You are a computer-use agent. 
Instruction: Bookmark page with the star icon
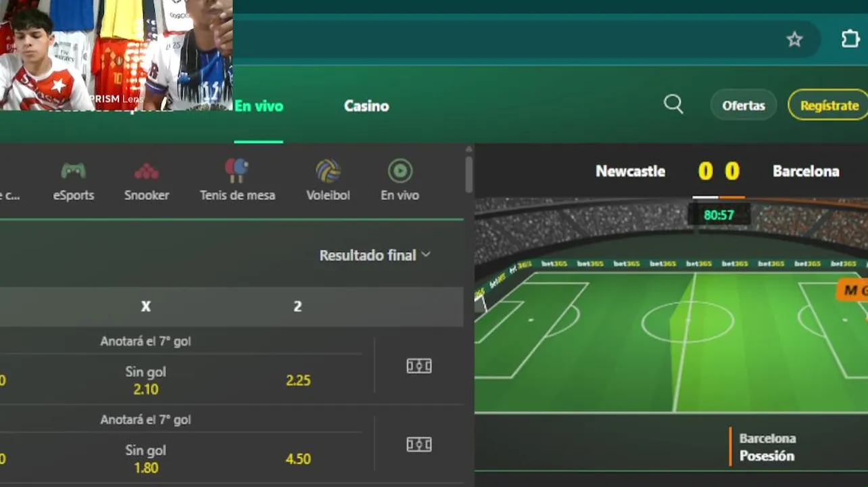click(794, 40)
